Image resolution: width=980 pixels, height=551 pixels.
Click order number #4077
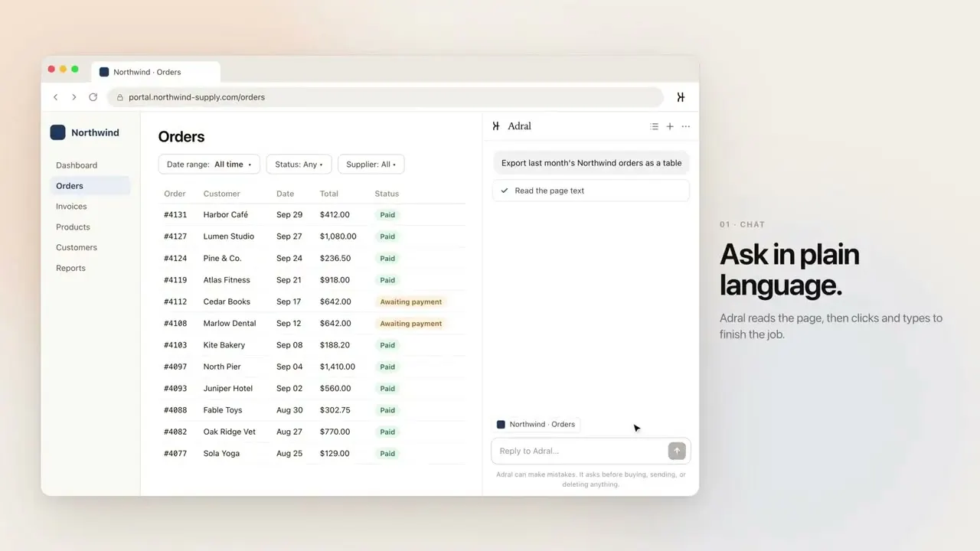(175, 454)
